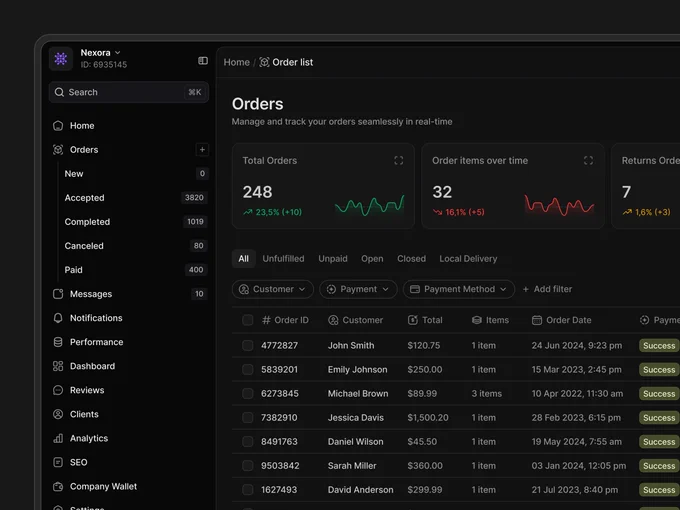Screen dimensions: 680x510
Task: Click the hash icon beside Order ID
Action: pos(266,320)
